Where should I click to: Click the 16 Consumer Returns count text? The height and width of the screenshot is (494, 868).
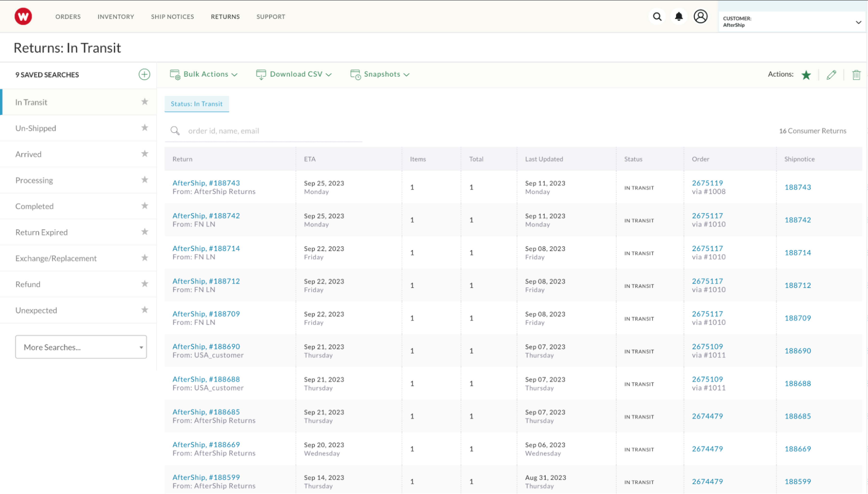click(812, 131)
